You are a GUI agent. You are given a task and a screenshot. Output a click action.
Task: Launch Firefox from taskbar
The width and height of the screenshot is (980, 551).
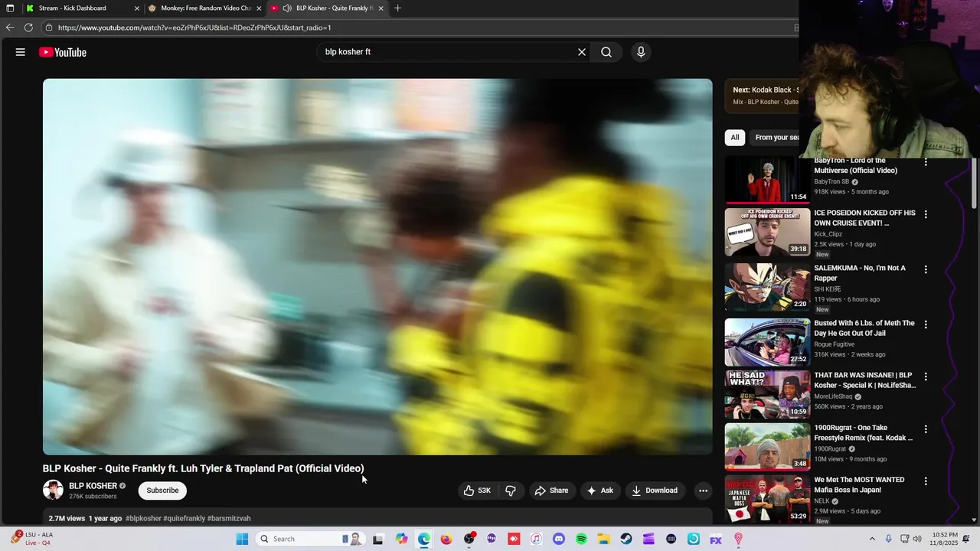(x=446, y=539)
